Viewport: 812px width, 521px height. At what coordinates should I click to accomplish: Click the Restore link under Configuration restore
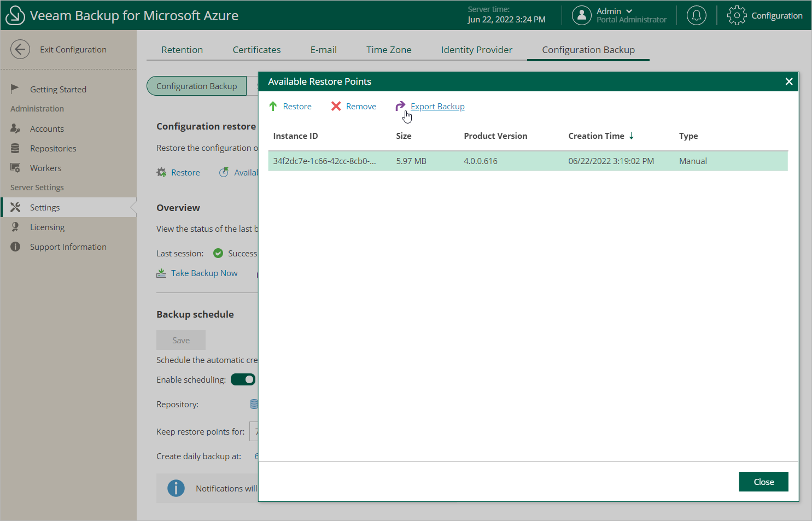click(185, 172)
